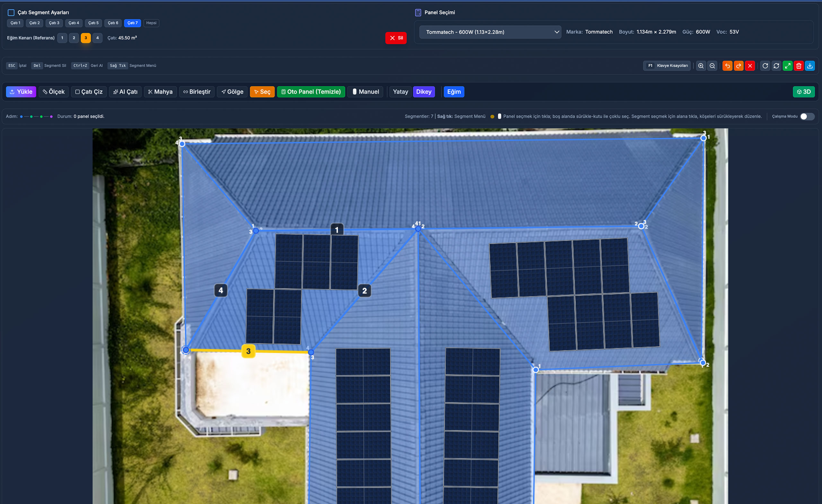
Task: Click the red trash can icon
Action: (799, 66)
